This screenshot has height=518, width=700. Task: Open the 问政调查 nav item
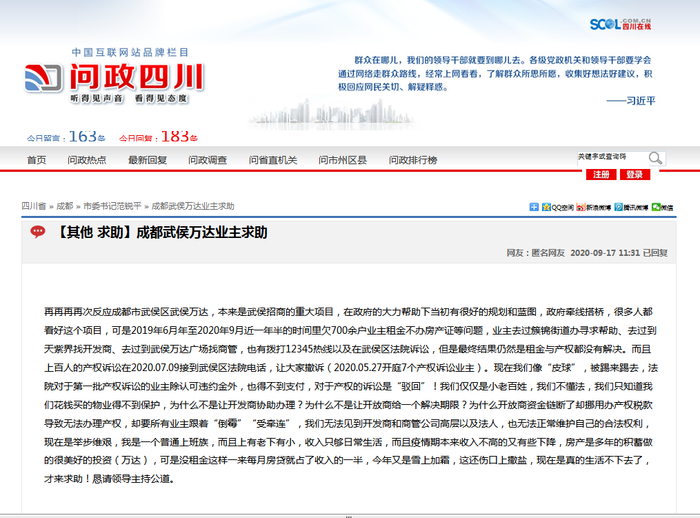tap(208, 160)
